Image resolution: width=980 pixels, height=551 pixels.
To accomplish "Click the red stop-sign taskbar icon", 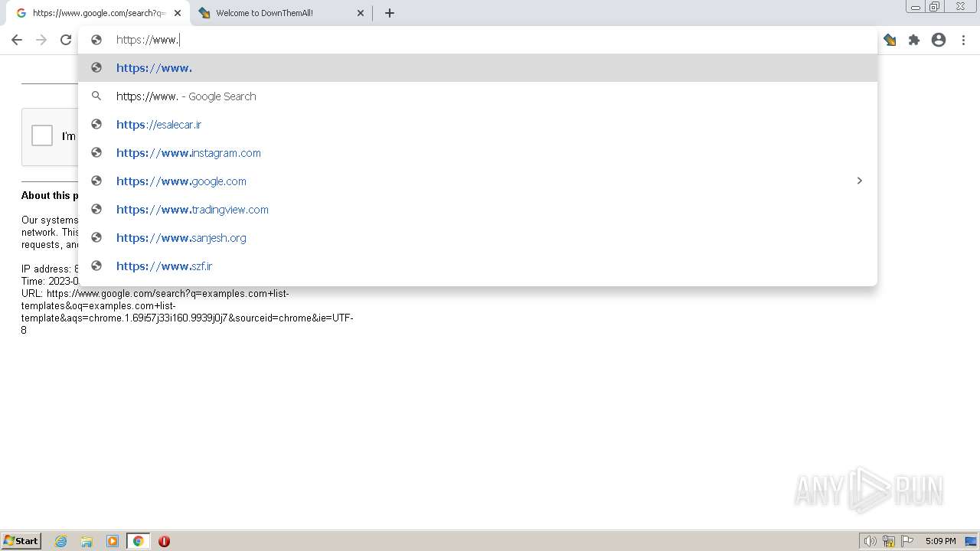I will pos(164,541).
